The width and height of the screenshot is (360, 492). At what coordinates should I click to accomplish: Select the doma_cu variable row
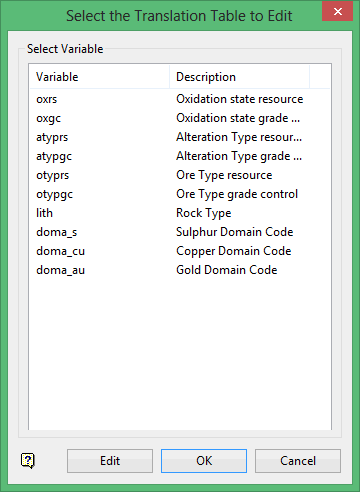(180, 251)
